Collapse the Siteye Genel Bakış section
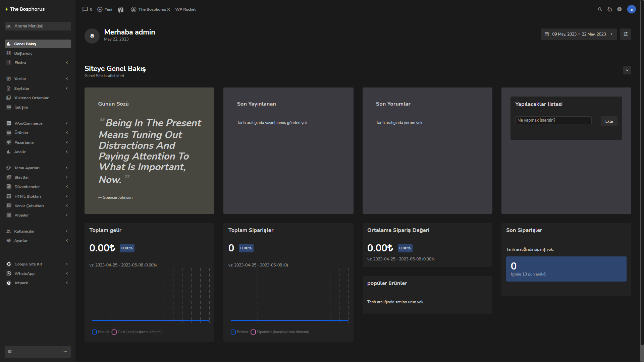The height and width of the screenshot is (362, 644). pyautogui.click(x=627, y=70)
